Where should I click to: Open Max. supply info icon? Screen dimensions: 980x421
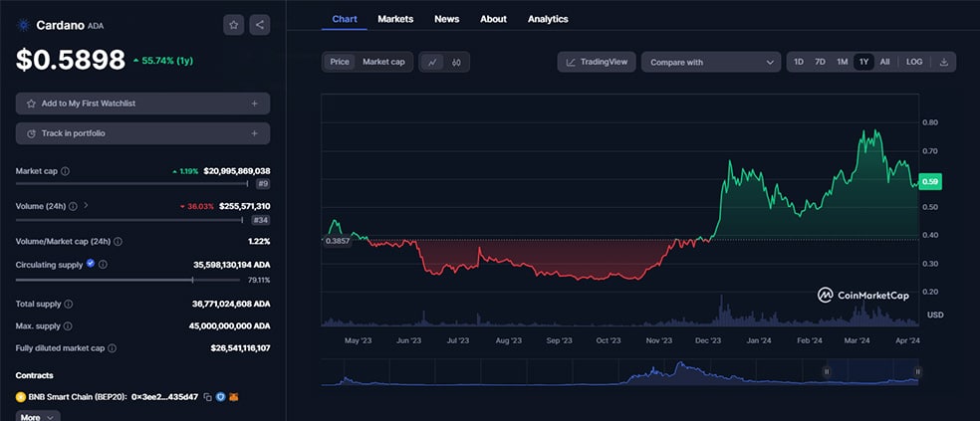68,326
